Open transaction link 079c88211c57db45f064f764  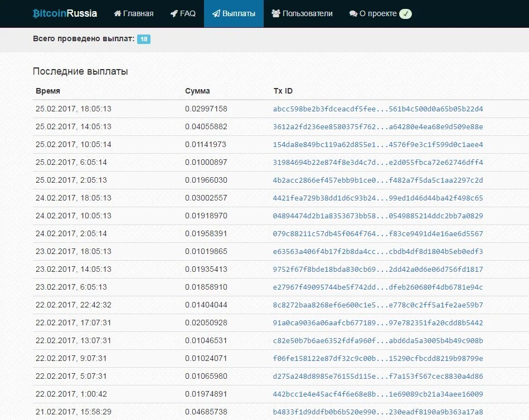(x=378, y=234)
